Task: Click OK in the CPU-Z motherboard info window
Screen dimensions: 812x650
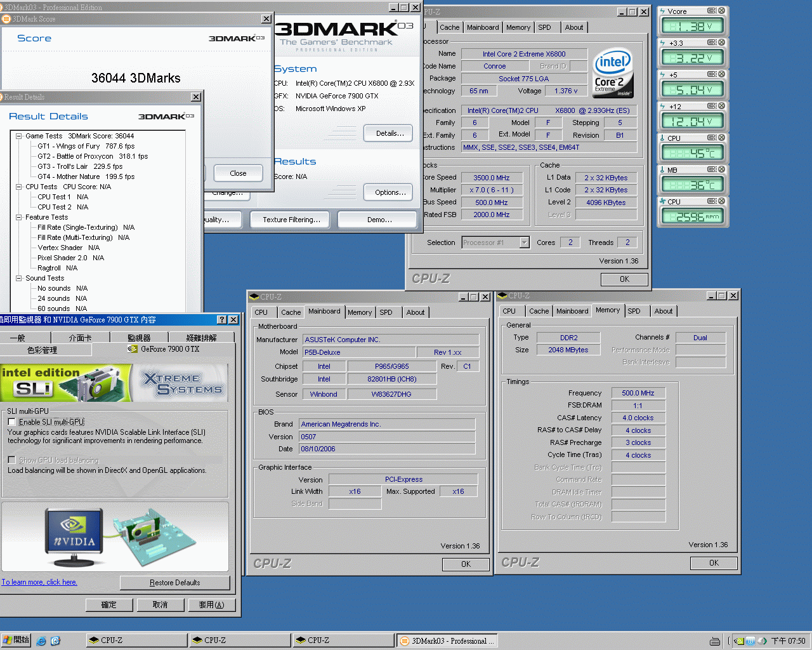Action: (466, 564)
